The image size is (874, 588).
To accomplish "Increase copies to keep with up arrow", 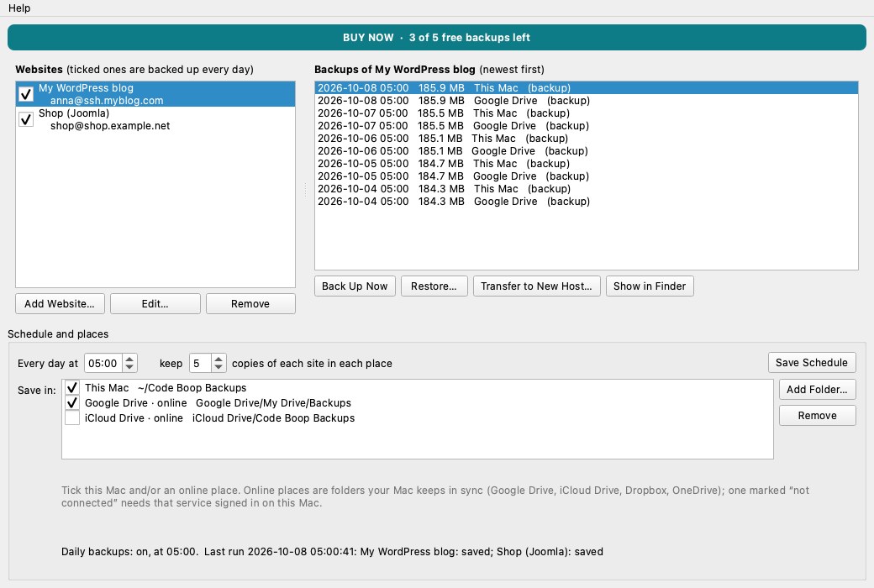I will click(x=218, y=359).
